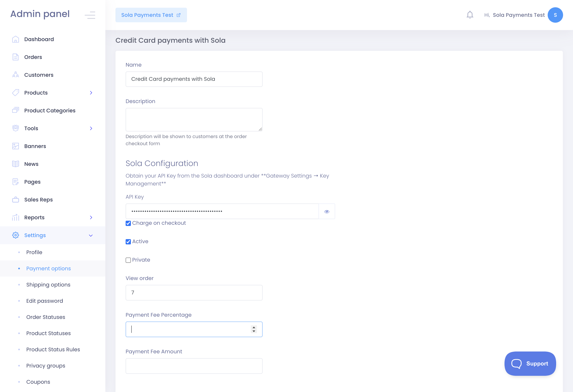The width and height of the screenshot is (573, 392).
Task: Click the external link icon beside store name
Action: 179,15
